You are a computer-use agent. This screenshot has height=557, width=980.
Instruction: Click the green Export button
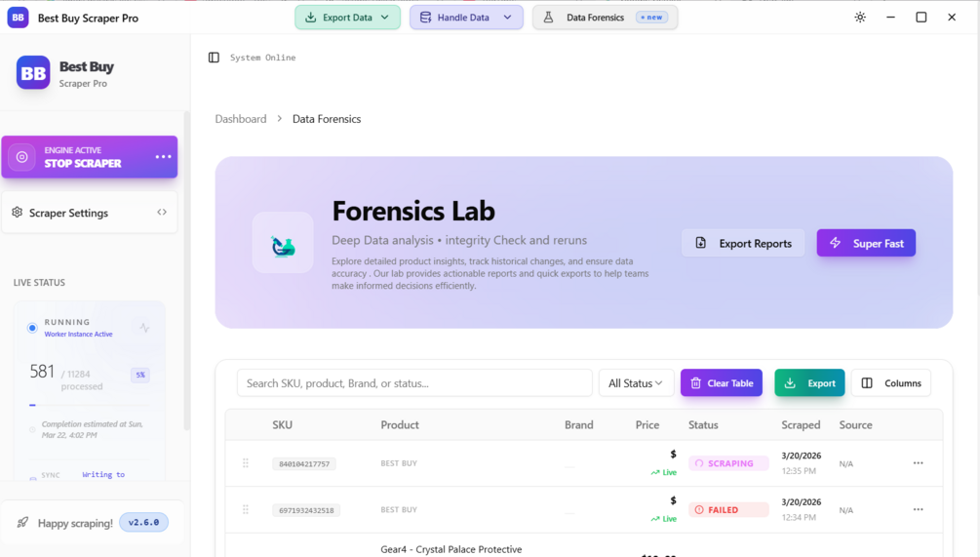[809, 383]
